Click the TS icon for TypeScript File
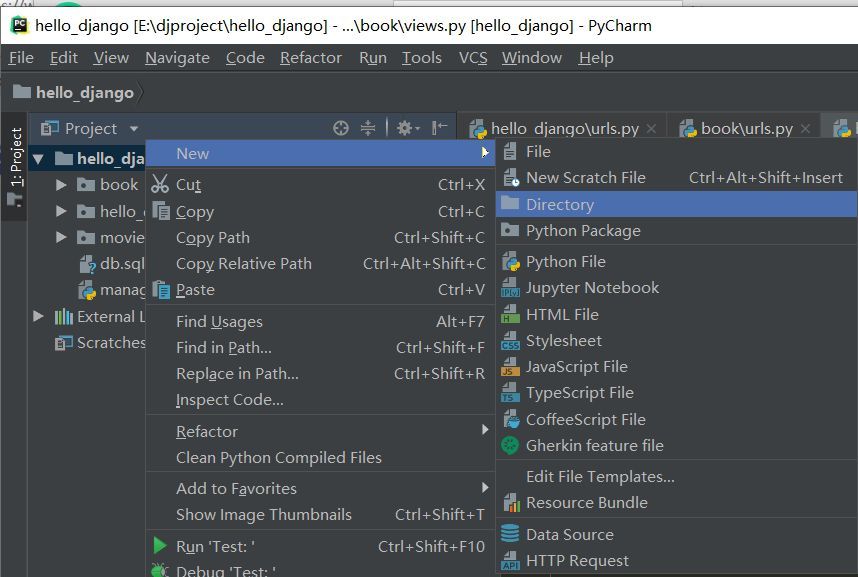Screen dimensions: 858x577 [510, 393]
